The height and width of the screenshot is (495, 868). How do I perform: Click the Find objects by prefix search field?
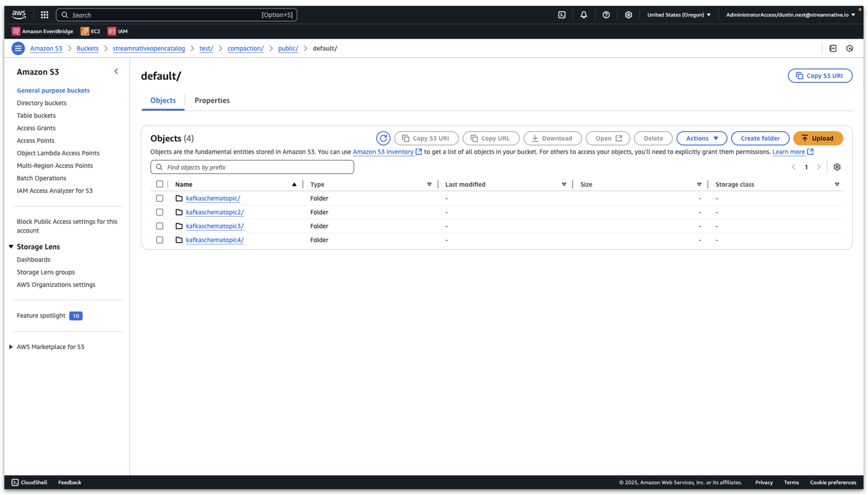(252, 167)
